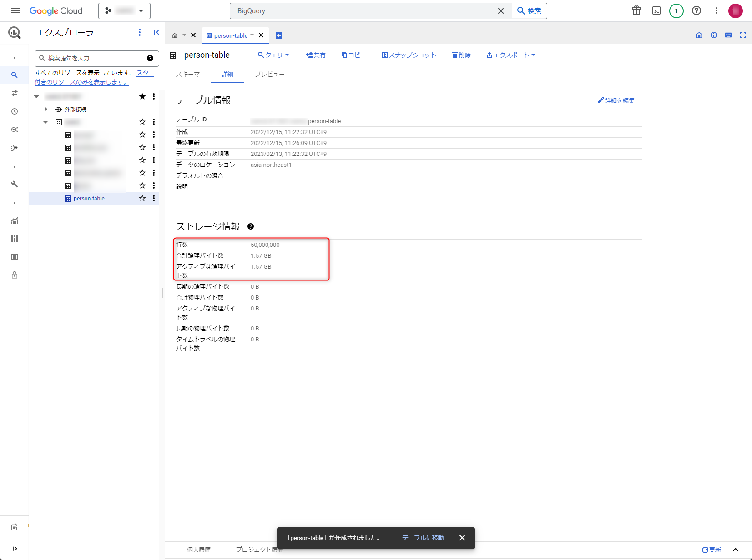Viewport: 752px width, 560px height.
Task: Expand the bottom history panel
Action: pyautogui.click(x=736, y=550)
